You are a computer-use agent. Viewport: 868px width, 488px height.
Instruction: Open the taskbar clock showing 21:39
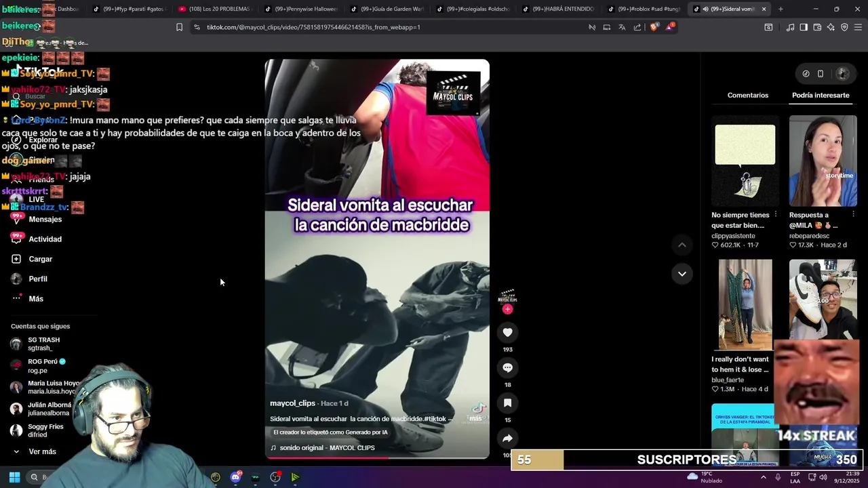(847, 477)
